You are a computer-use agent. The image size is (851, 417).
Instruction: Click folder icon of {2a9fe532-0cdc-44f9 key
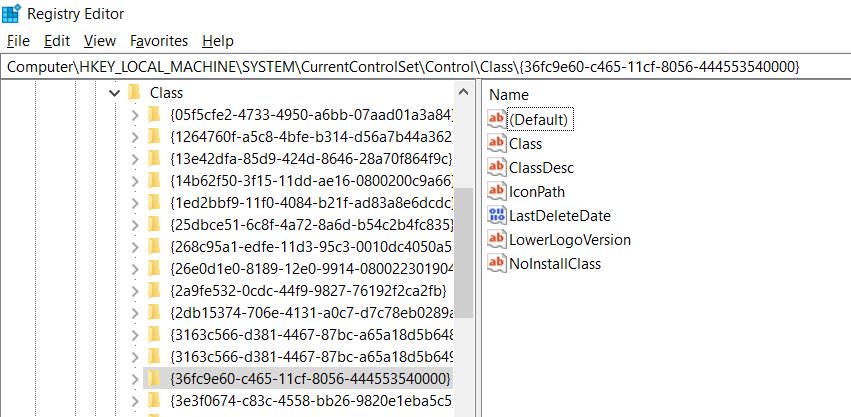tap(154, 290)
